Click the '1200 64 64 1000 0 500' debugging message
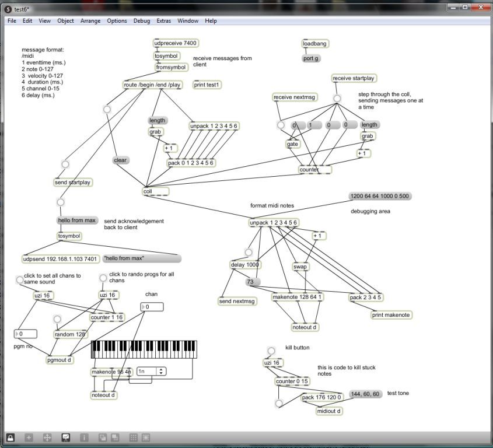This screenshot has height=448, width=493. [380, 196]
